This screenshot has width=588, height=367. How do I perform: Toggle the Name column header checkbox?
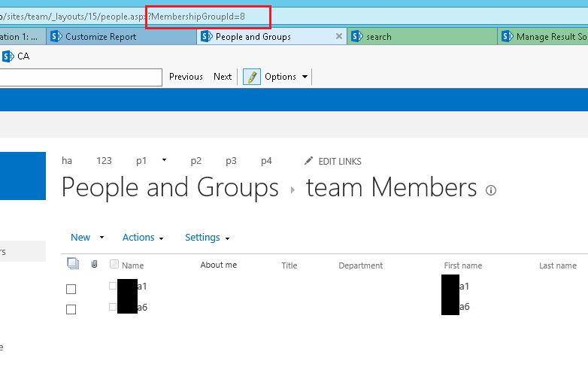[114, 264]
